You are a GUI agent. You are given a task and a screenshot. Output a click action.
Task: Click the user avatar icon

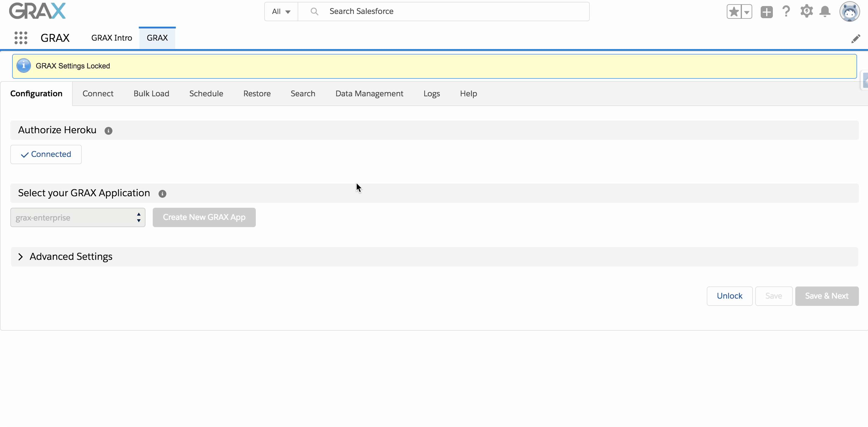pyautogui.click(x=850, y=12)
